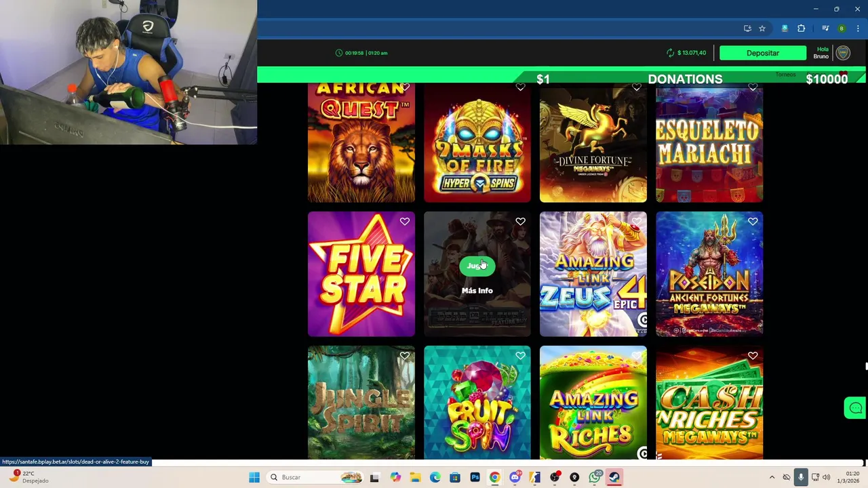This screenshot has height=488, width=868.
Task: Open Photoshop from the taskbar
Action: tap(475, 477)
